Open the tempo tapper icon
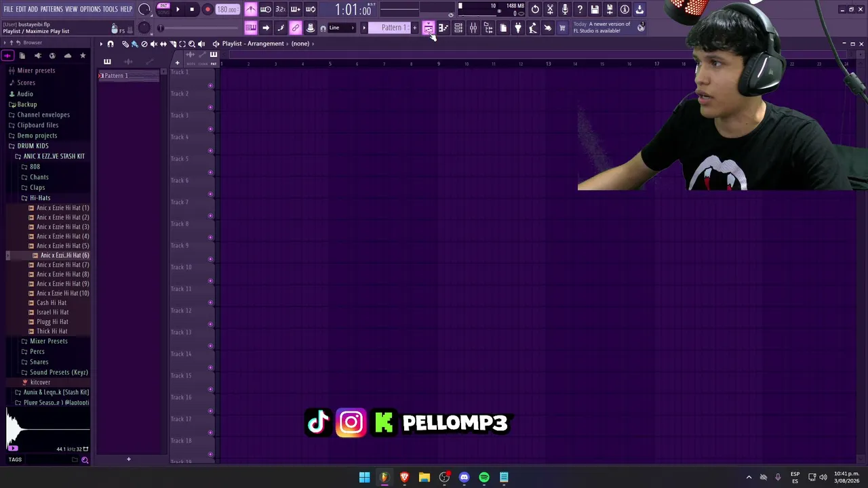 pyautogui.click(x=533, y=28)
